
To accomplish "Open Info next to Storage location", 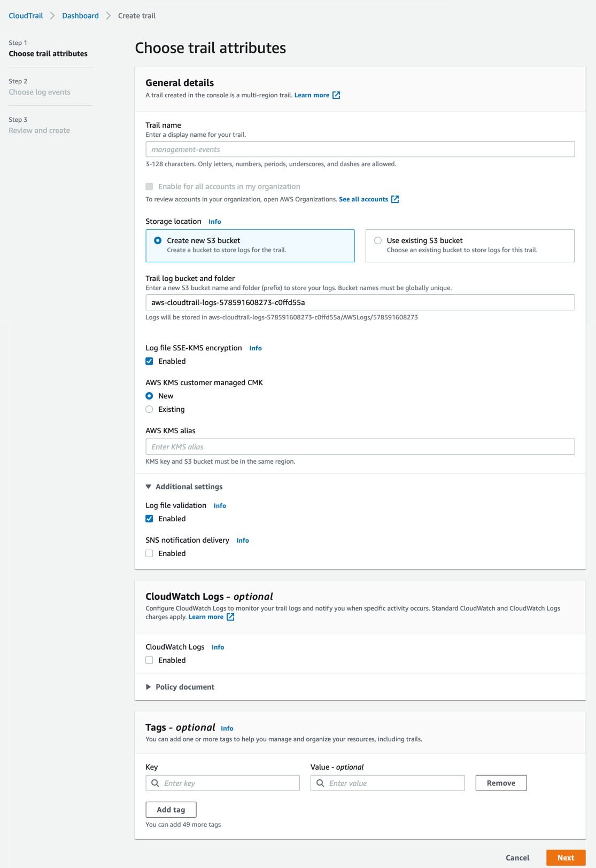I will coord(214,222).
